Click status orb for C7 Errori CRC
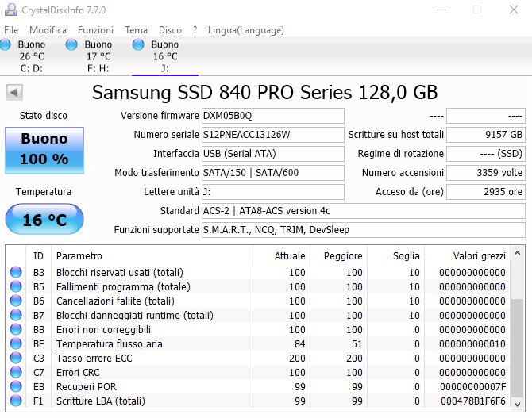 click(x=16, y=372)
